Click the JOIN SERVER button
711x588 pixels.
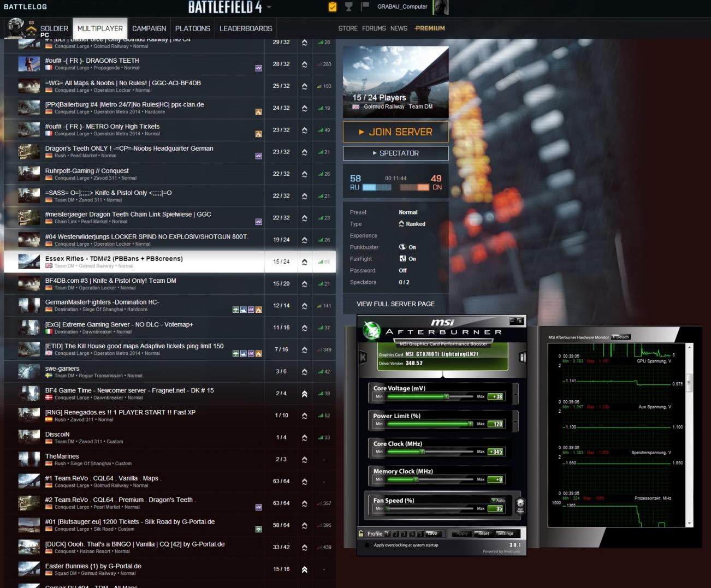click(396, 132)
